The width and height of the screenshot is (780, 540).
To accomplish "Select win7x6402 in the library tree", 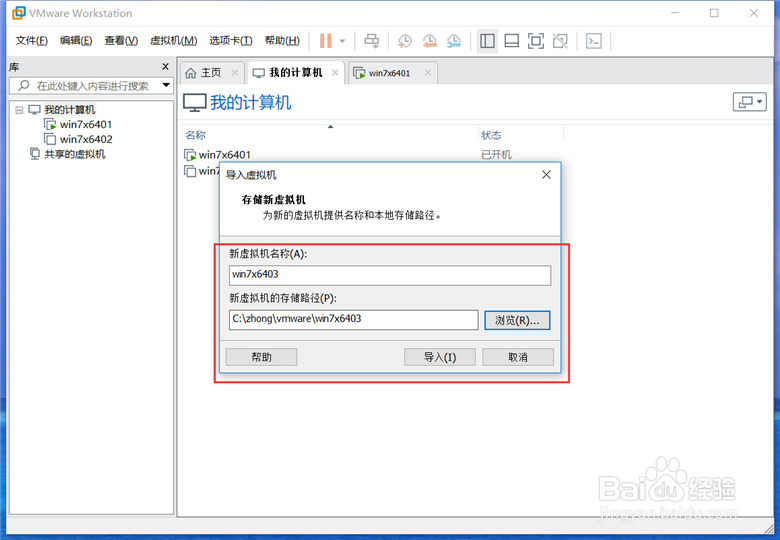I will tap(86, 139).
